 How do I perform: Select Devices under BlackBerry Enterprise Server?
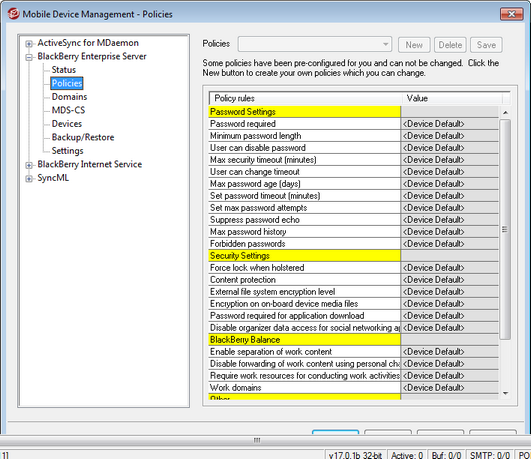(x=67, y=124)
